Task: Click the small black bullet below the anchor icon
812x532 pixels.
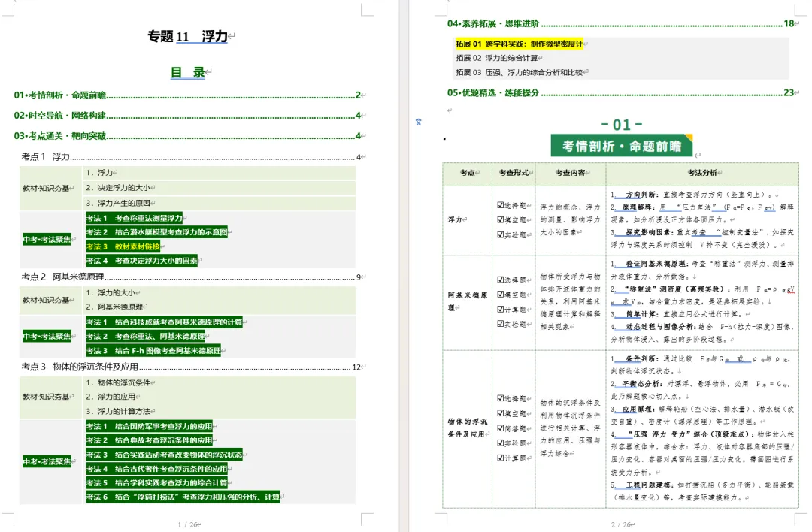Action: (x=444, y=138)
